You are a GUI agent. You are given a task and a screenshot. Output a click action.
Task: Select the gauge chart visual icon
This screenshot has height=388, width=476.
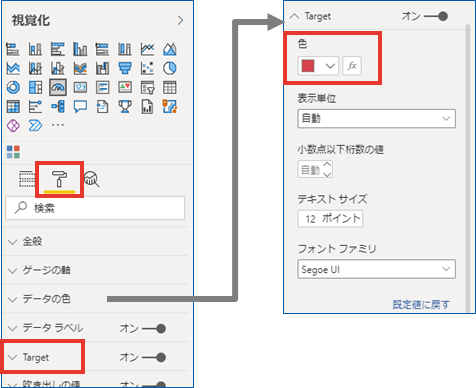click(58, 87)
